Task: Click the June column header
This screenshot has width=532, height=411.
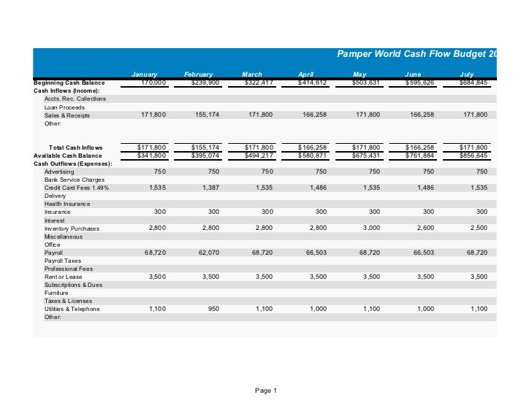Action: pyautogui.click(x=413, y=74)
